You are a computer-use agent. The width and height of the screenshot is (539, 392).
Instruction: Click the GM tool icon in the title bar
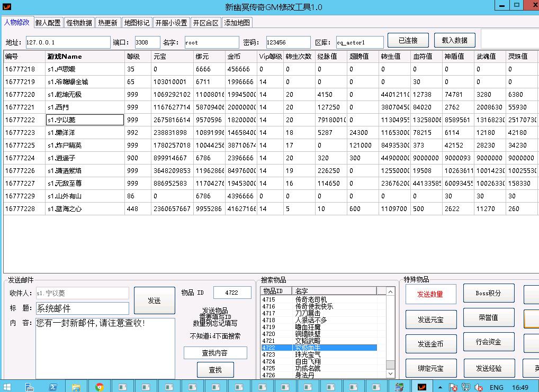(x=7, y=7)
